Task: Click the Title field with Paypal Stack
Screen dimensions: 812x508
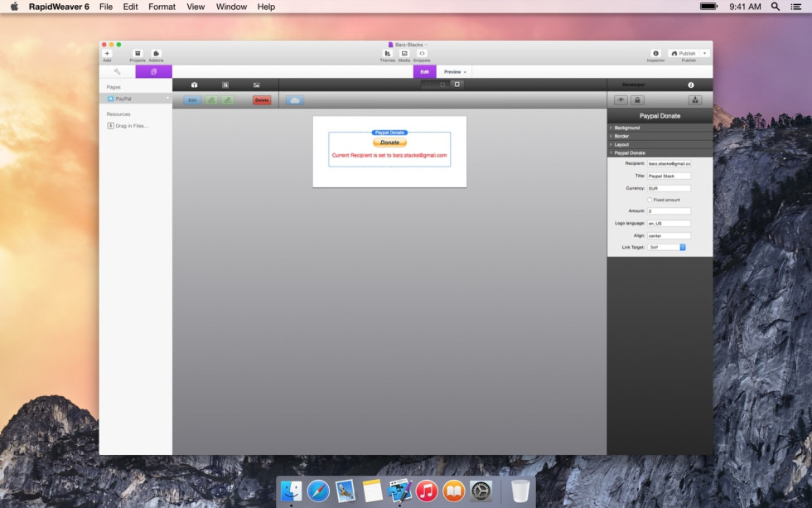Action: [x=669, y=176]
